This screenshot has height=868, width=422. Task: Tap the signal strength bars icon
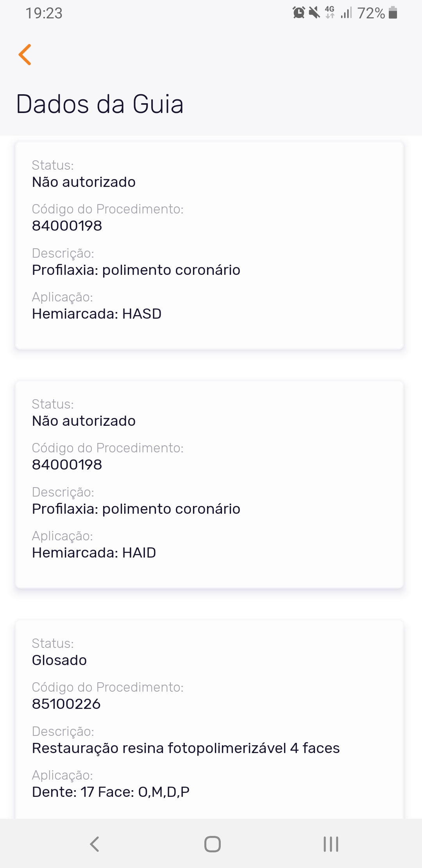pos(346,13)
